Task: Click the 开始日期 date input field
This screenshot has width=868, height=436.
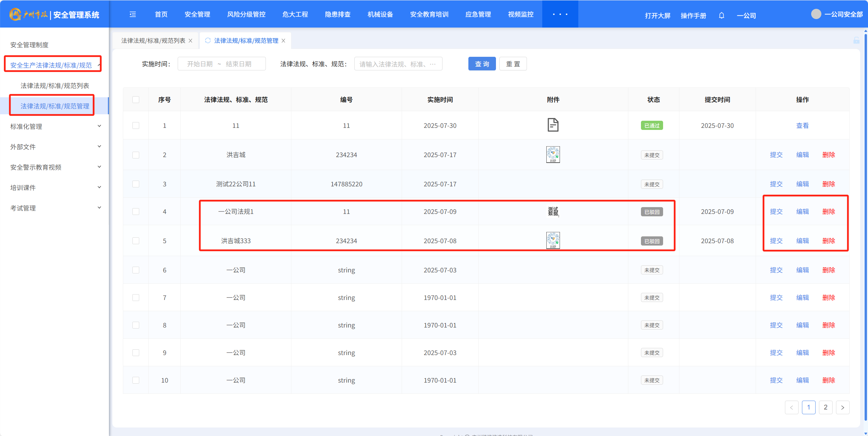Action: (x=200, y=64)
